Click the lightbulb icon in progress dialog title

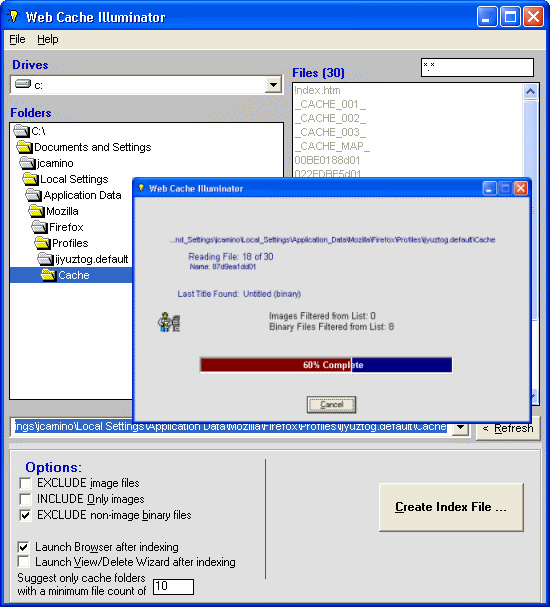pos(141,188)
